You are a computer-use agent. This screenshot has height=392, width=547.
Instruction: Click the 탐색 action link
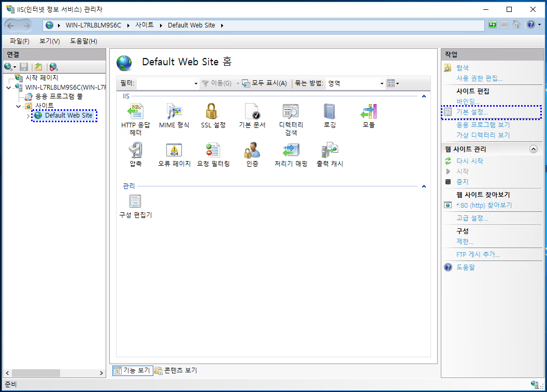pos(463,68)
